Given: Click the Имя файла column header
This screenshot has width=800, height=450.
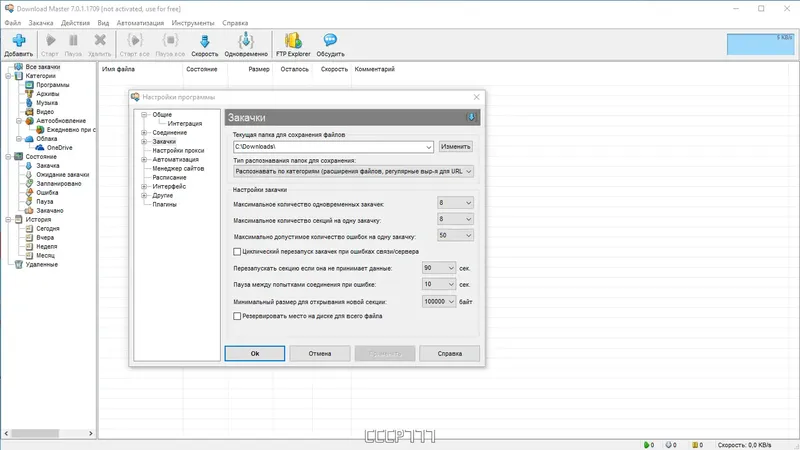Looking at the screenshot, I should pos(118,69).
